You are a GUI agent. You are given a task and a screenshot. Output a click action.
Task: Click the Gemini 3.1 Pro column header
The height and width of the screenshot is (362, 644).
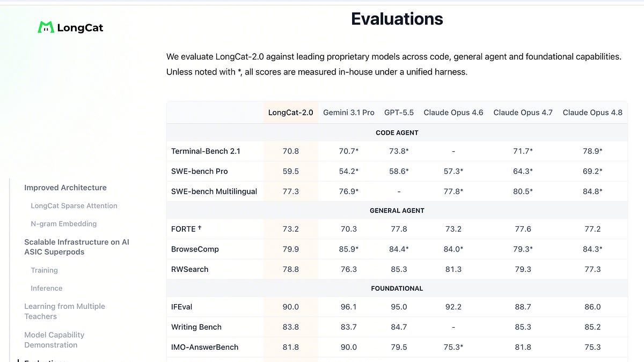click(349, 113)
